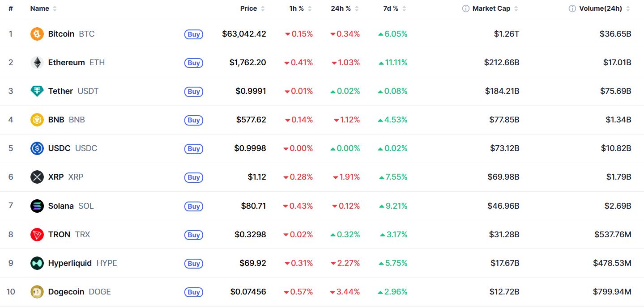Click the Buy button for Bitcoin

click(194, 34)
